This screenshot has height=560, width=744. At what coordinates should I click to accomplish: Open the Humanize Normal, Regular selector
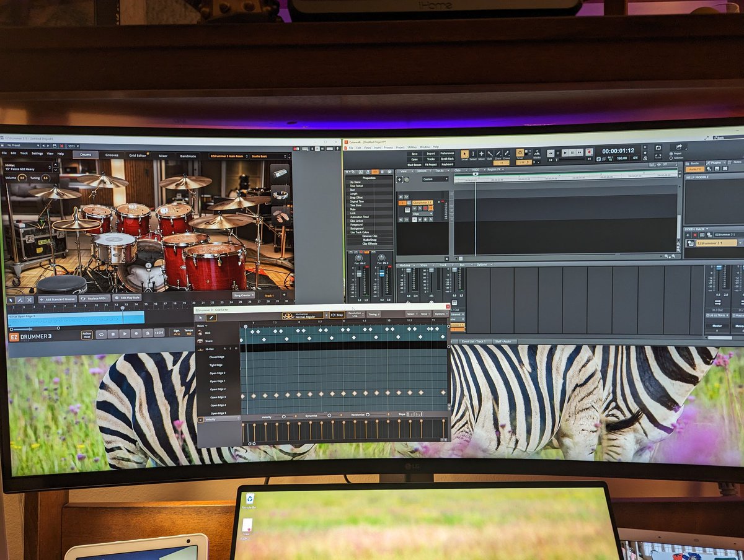tap(303, 315)
